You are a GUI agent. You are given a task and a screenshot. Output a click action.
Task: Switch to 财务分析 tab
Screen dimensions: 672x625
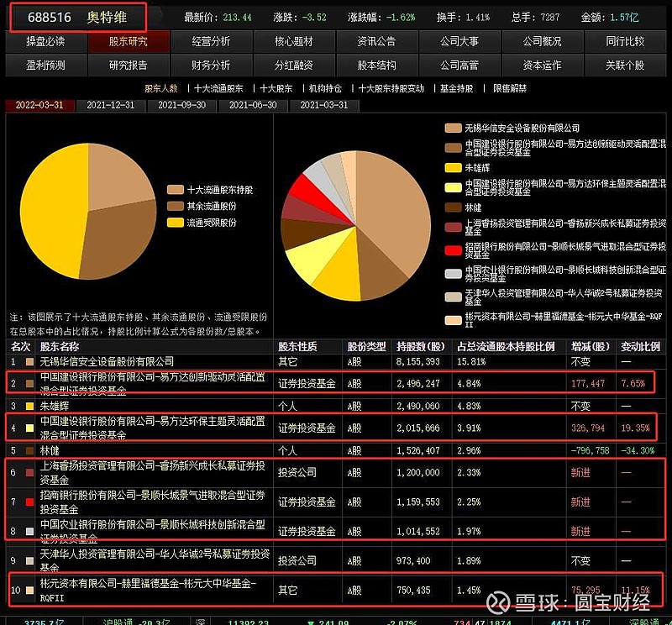pyautogui.click(x=211, y=66)
